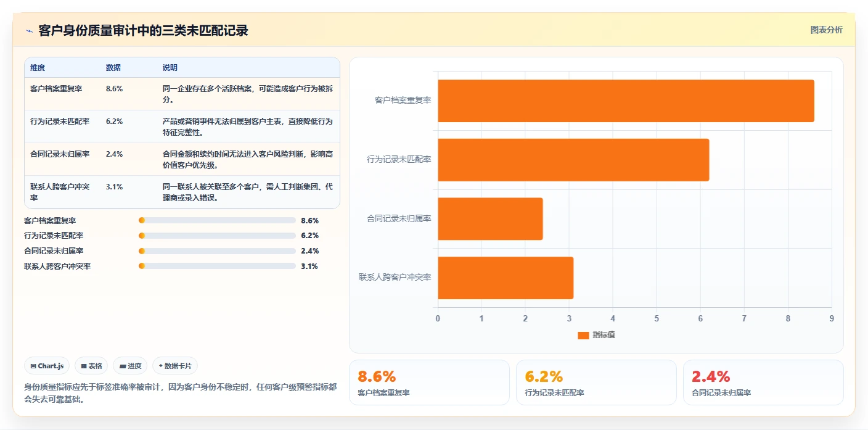Screen dimensions: 868x430
Task: Click the 行为记录未匹配率 bar in the chart
Action: (x=573, y=160)
